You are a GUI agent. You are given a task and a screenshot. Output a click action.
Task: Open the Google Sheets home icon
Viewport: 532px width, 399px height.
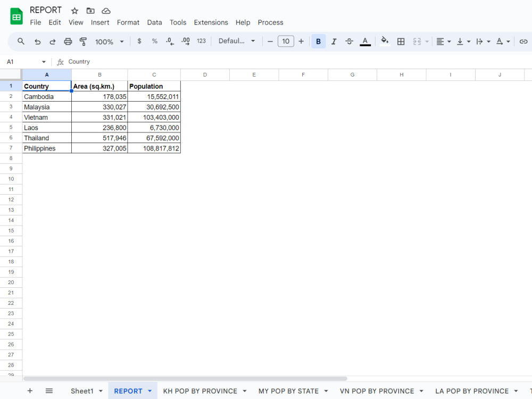(16, 16)
